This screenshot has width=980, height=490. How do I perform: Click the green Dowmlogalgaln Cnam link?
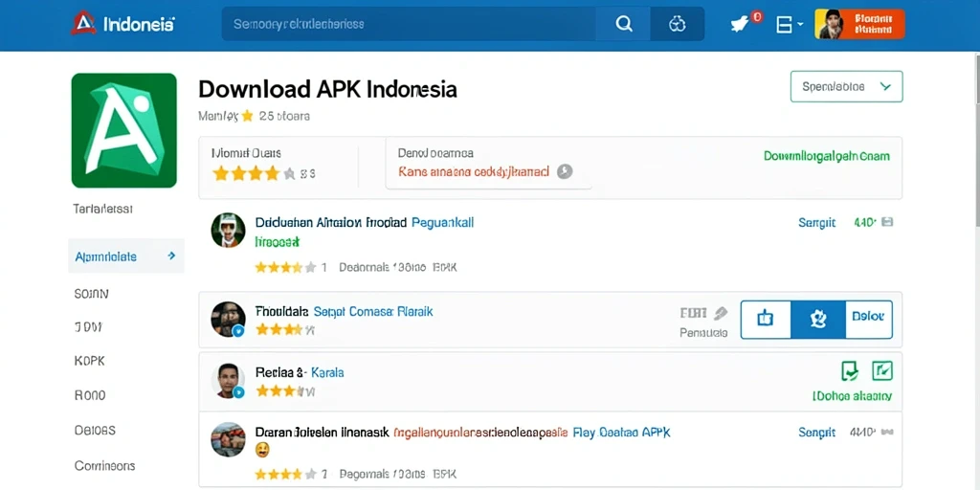[826, 156]
